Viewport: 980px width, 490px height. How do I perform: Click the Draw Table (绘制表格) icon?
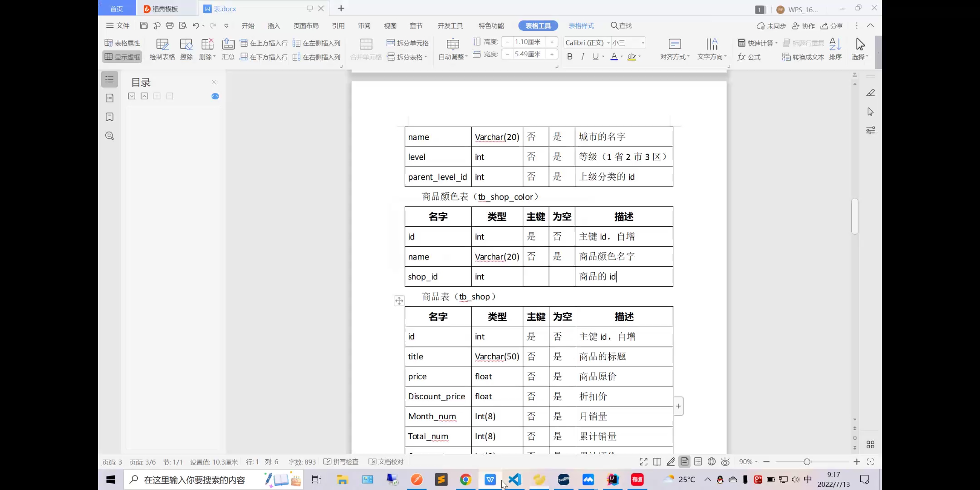(162, 44)
